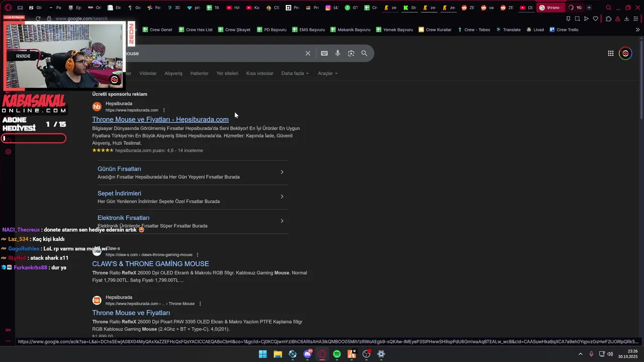Open Spotify from the taskbar
Viewport: 644px width, 362px height.
point(337,354)
